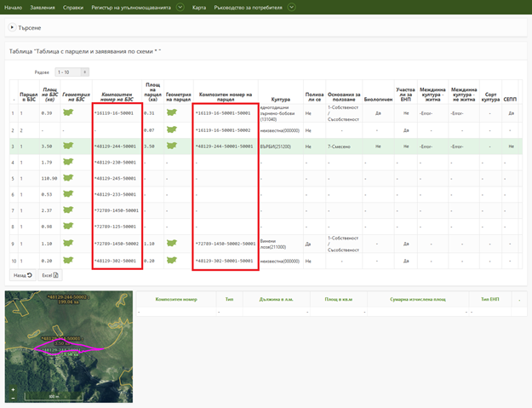Click the СЕПП column header

510,100
